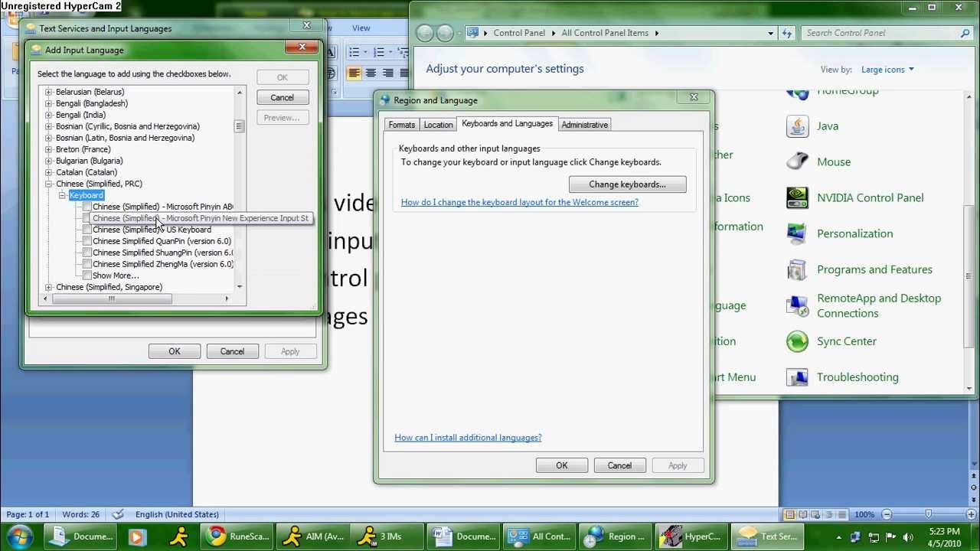Viewport: 980px width, 551px height.
Task: Click the Windows Start orb
Action: tap(18, 536)
